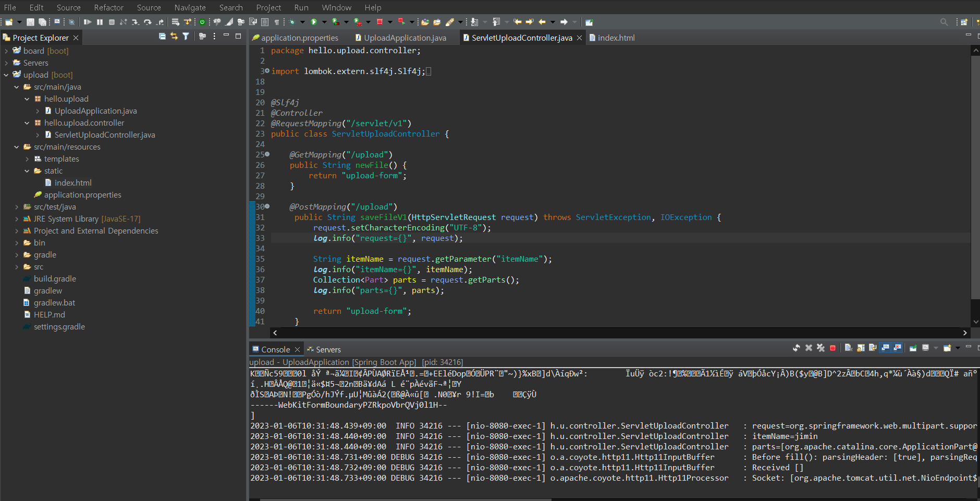Click the Clear Console icon

(848, 348)
